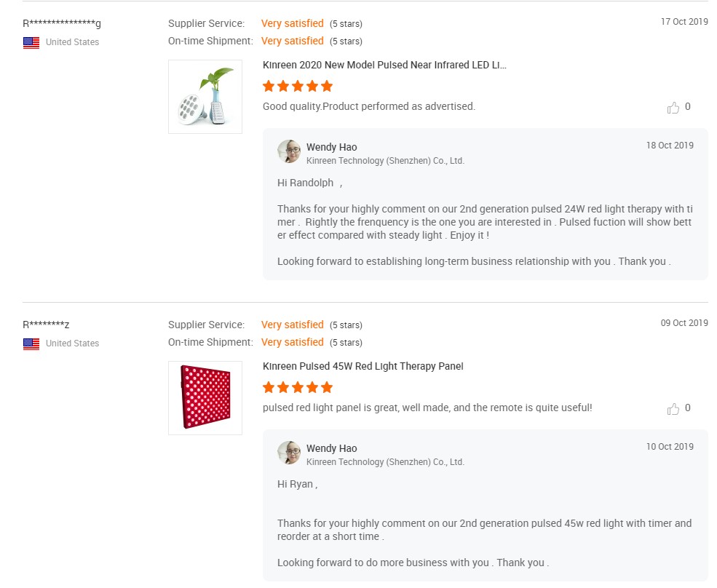
Task: Open the red light panel product thumbnail
Action: coord(205,398)
